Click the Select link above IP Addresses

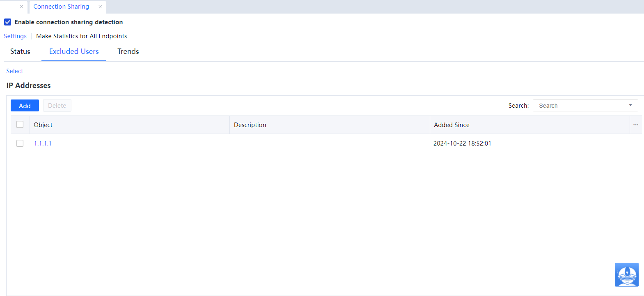coord(15,71)
